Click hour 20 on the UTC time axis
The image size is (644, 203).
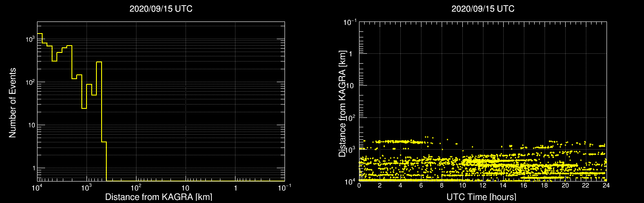click(x=565, y=186)
